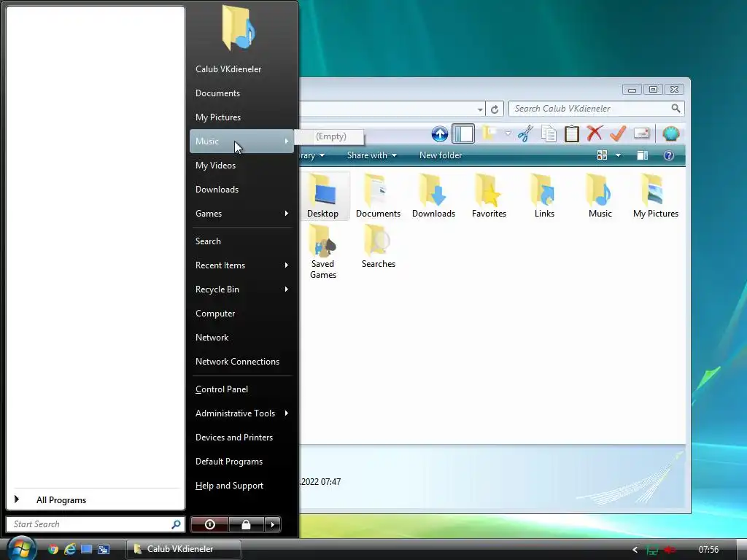This screenshot has width=747, height=560.
Task: Click the blue Help question icon
Action: pos(669,155)
